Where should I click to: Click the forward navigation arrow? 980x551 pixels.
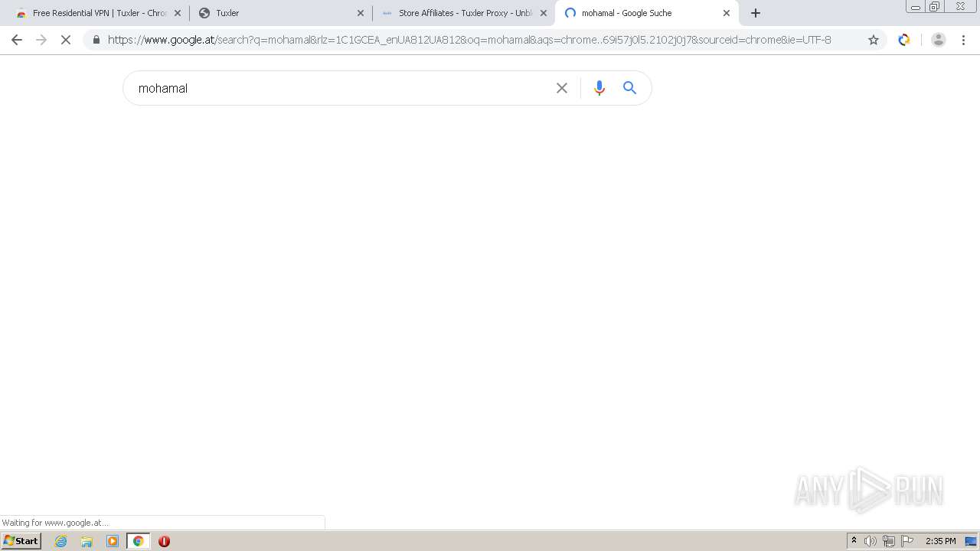click(41, 40)
